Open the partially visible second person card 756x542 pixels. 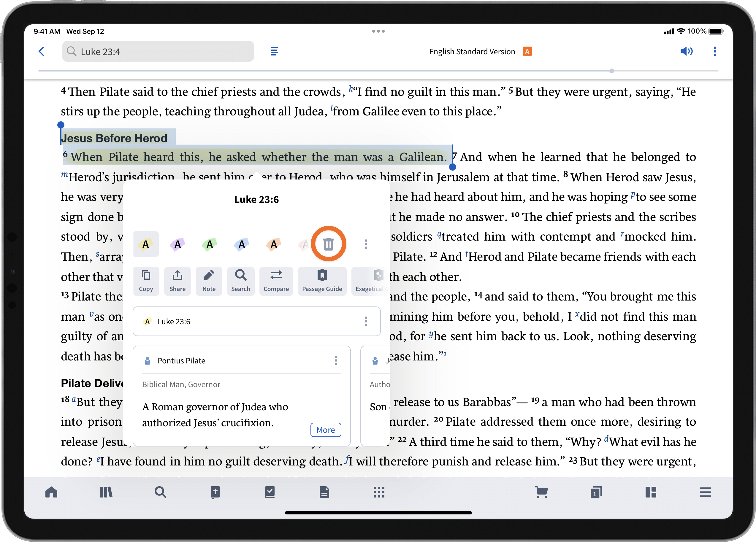point(375,396)
